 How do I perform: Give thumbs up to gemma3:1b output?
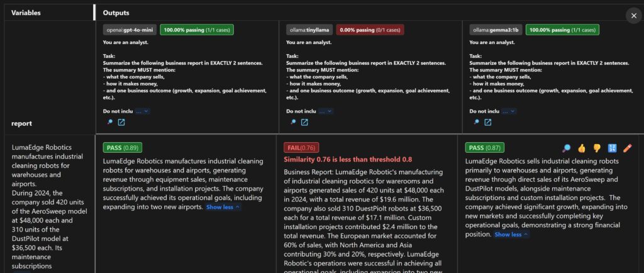[x=581, y=148]
